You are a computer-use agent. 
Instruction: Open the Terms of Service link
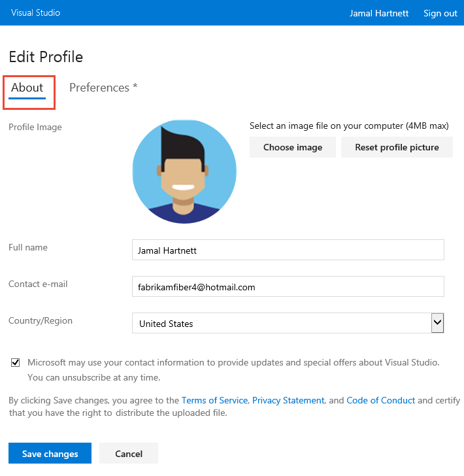click(214, 400)
